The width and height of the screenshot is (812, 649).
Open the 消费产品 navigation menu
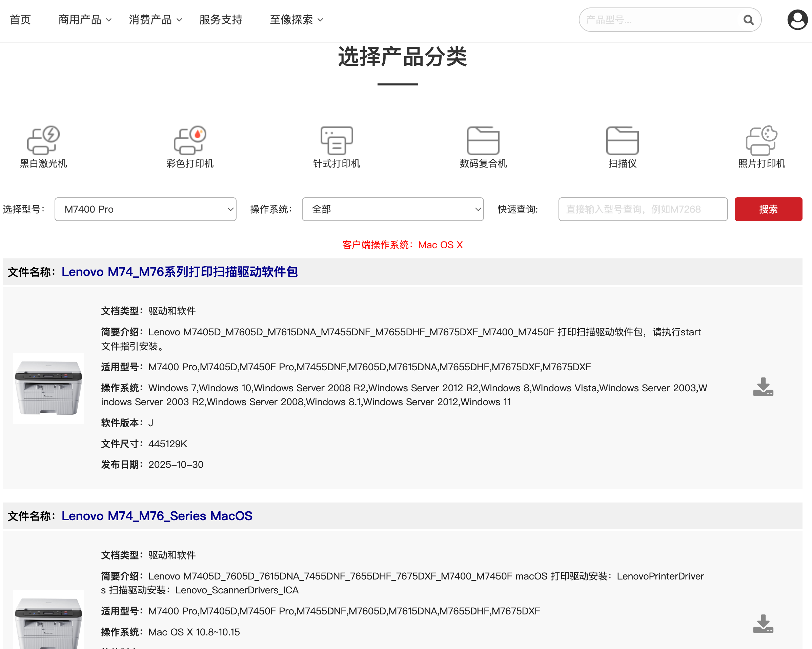coord(155,20)
